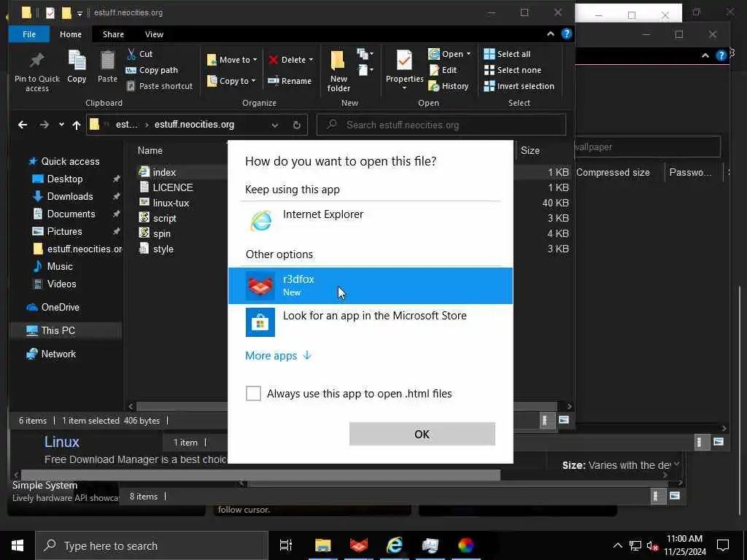Select the style file
This screenshot has height=560, width=747.
(x=163, y=249)
